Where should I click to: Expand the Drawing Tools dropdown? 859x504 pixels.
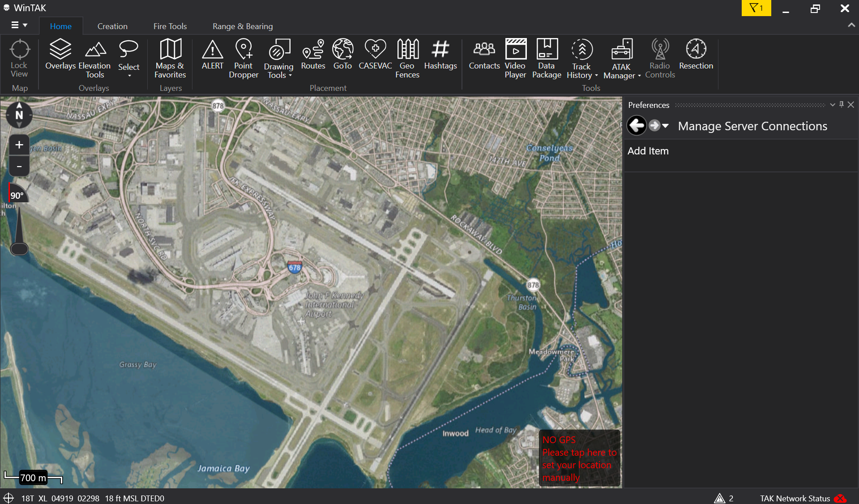tap(278, 59)
